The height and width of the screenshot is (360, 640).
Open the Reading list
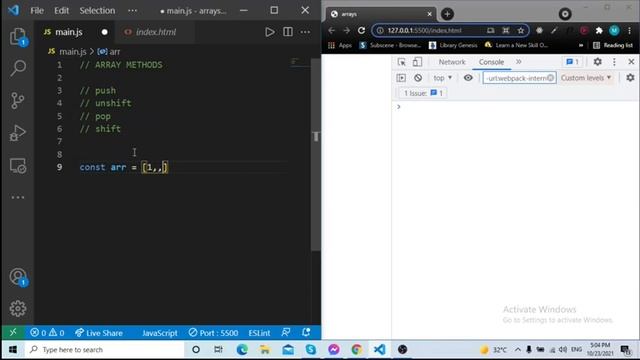pos(613,45)
